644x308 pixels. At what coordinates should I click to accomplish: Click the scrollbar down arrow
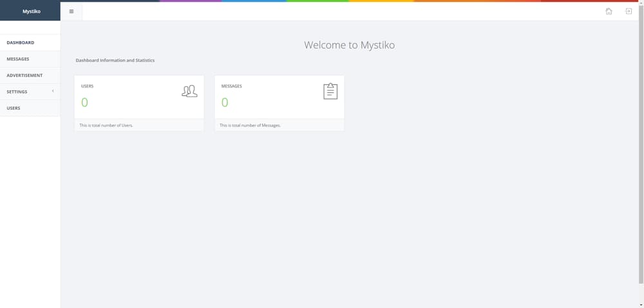pyautogui.click(x=641, y=305)
